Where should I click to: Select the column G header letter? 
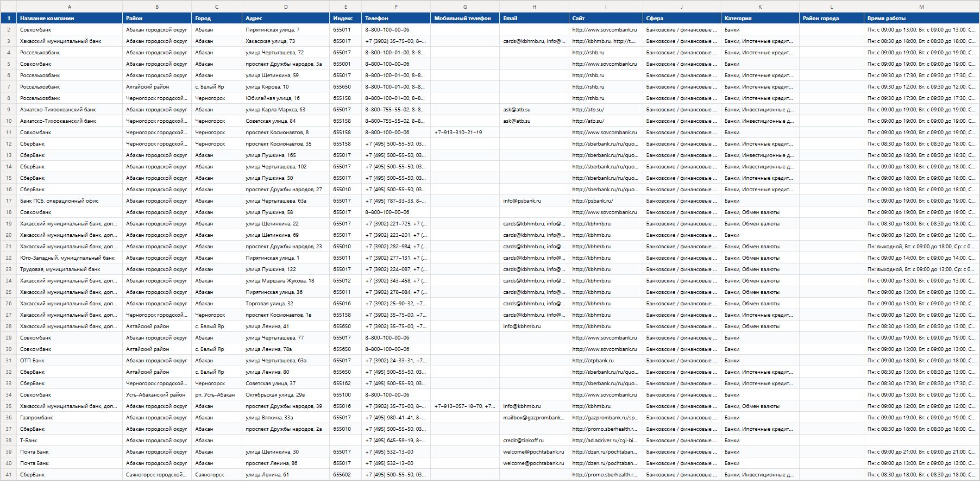tap(465, 7)
